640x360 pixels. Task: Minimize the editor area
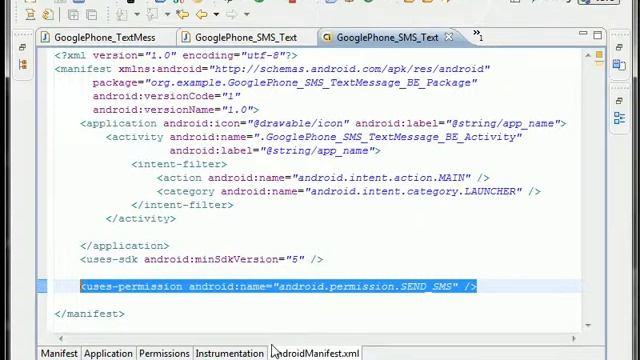[x=583, y=33]
